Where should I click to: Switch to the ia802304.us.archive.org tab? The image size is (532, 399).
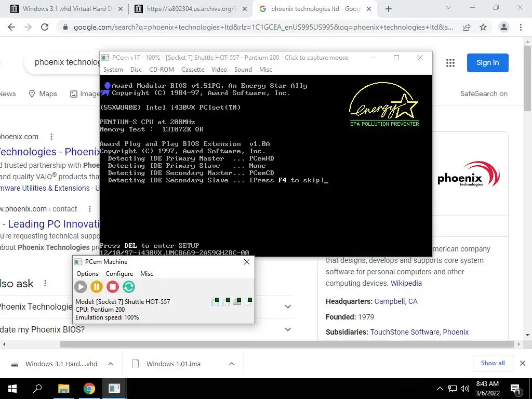click(191, 9)
